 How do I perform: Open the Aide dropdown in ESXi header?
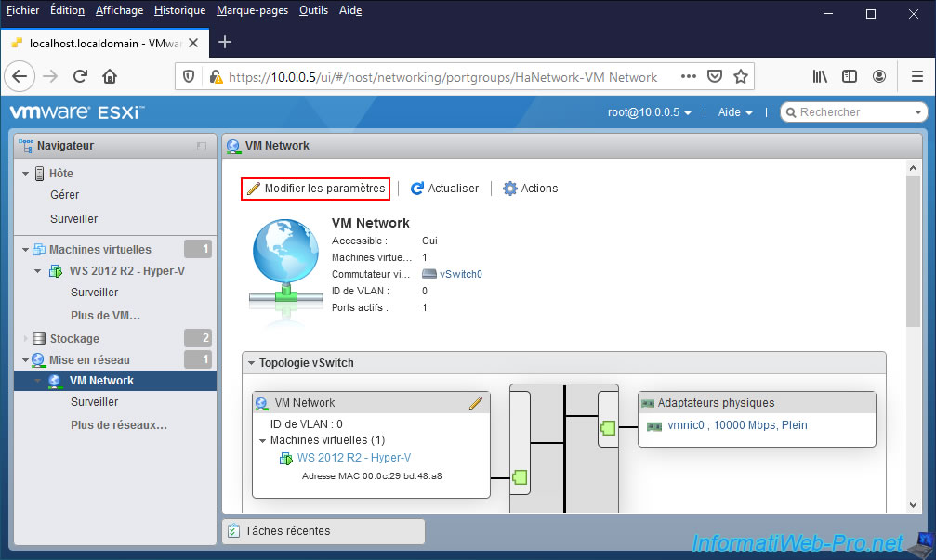pos(735,112)
